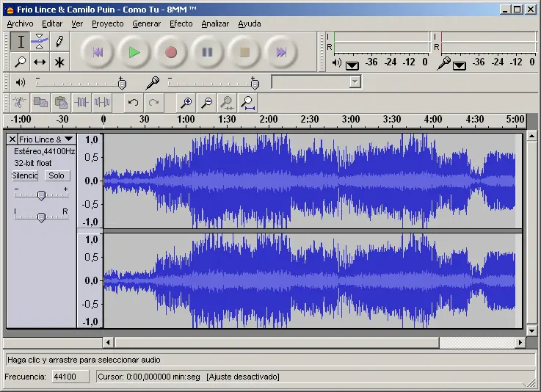This screenshot has height=392, width=541.
Task: Select the Envelope tool
Action: [x=40, y=41]
